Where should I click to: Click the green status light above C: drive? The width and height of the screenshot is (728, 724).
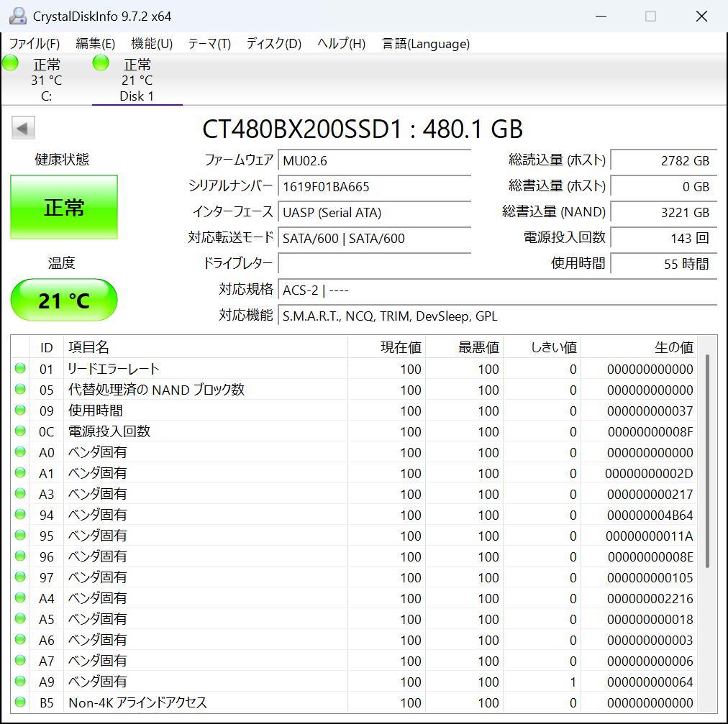[10, 63]
